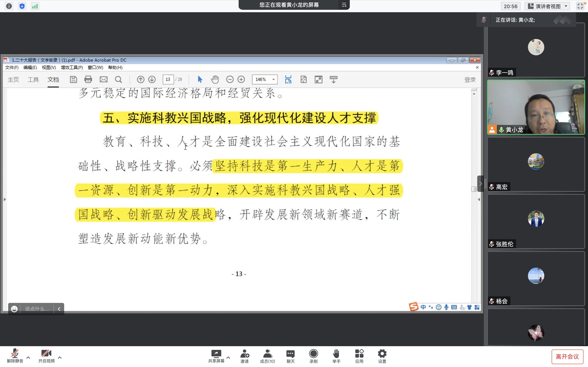This screenshot has width=588, height=367.
Task: Click the 说点什么 chat input field
Action: [x=37, y=309]
